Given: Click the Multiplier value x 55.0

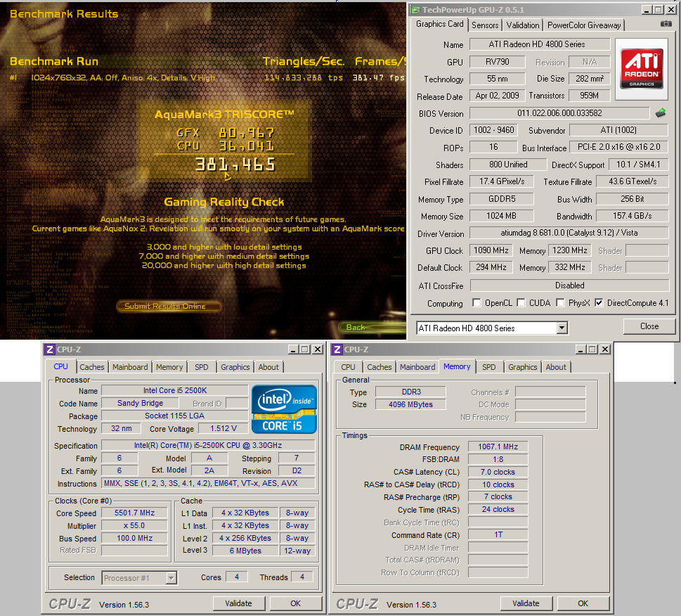Looking at the screenshot, I should click(134, 526).
